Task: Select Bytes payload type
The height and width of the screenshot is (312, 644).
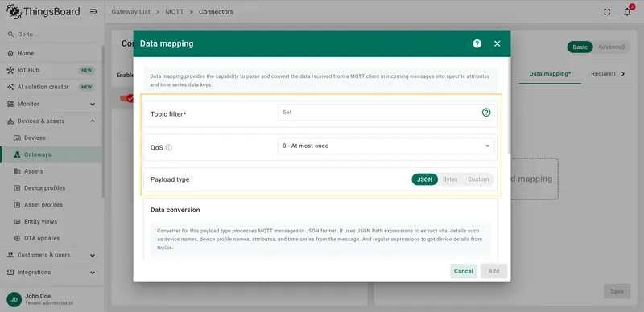Action: pyautogui.click(x=450, y=179)
